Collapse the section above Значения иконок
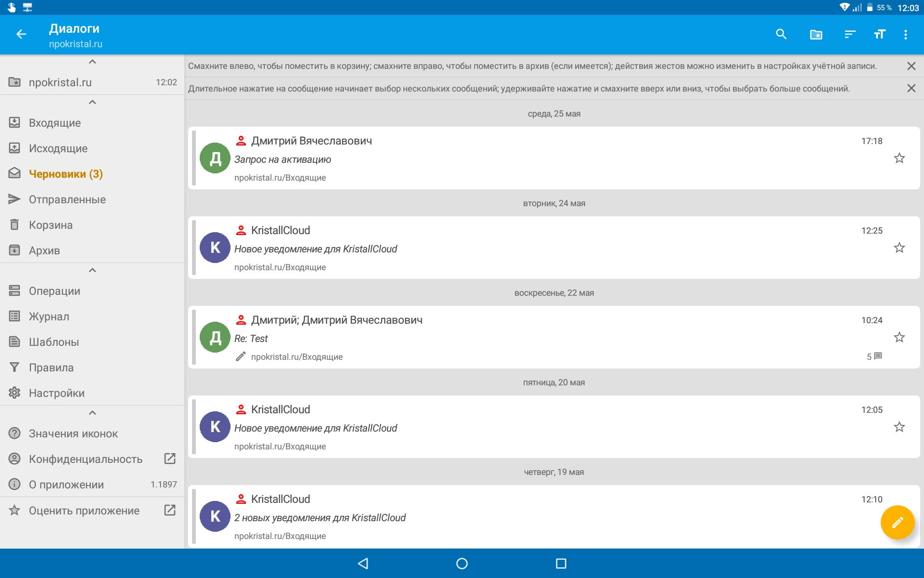The image size is (924, 578). pos(92,413)
